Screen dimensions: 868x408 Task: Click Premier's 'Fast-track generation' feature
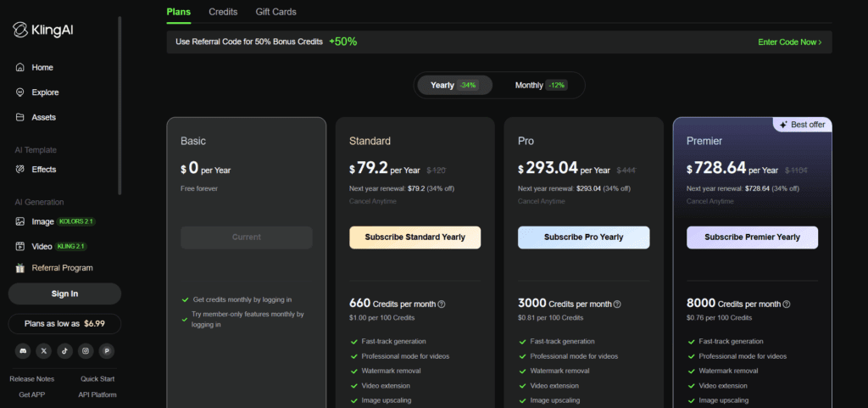(x=731, y=342)
